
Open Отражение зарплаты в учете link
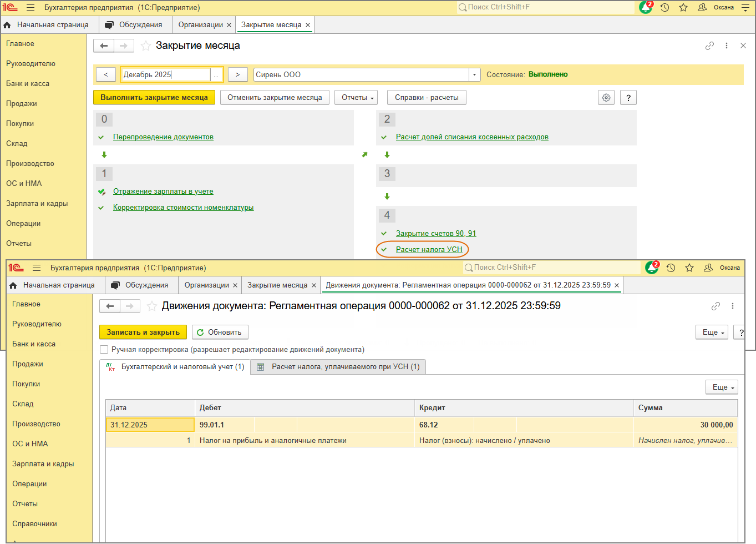tap(163, 192)
